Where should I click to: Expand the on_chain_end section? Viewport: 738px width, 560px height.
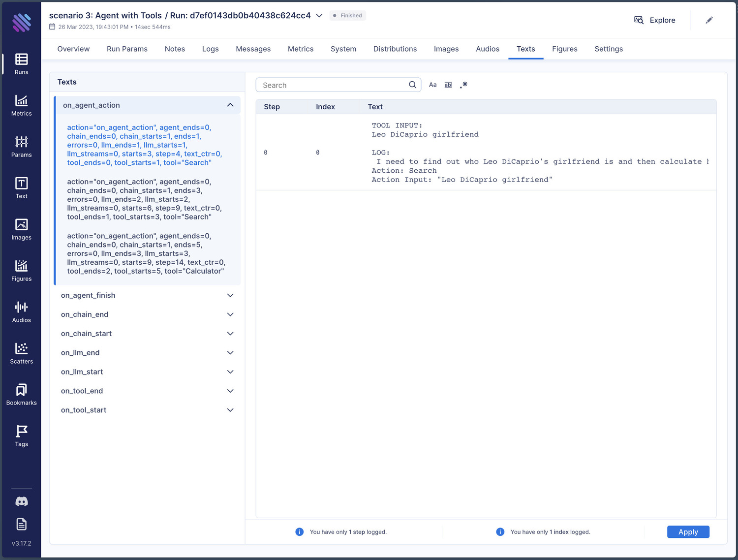(x=147, y=314)
